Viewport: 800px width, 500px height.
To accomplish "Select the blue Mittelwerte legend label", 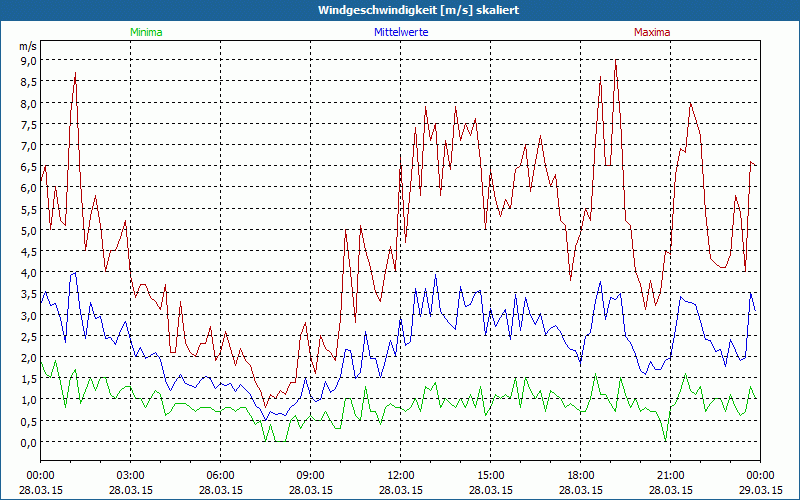I will [x=400, y=32].
